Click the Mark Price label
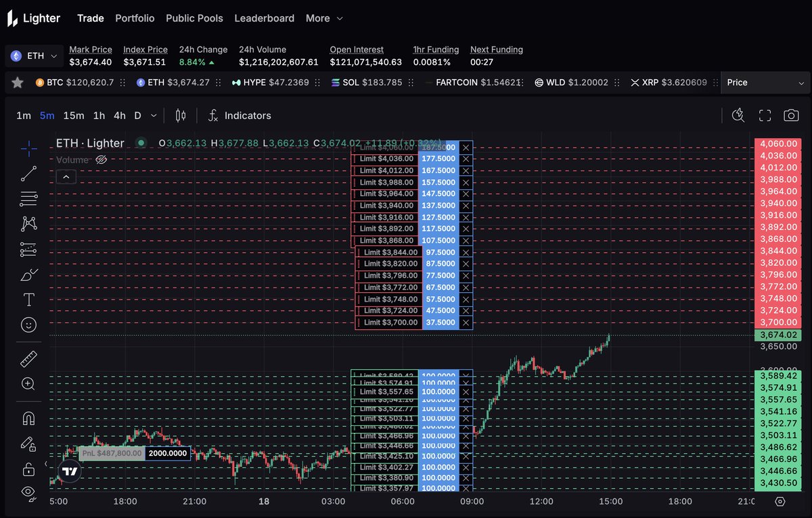 pos(91,49)
